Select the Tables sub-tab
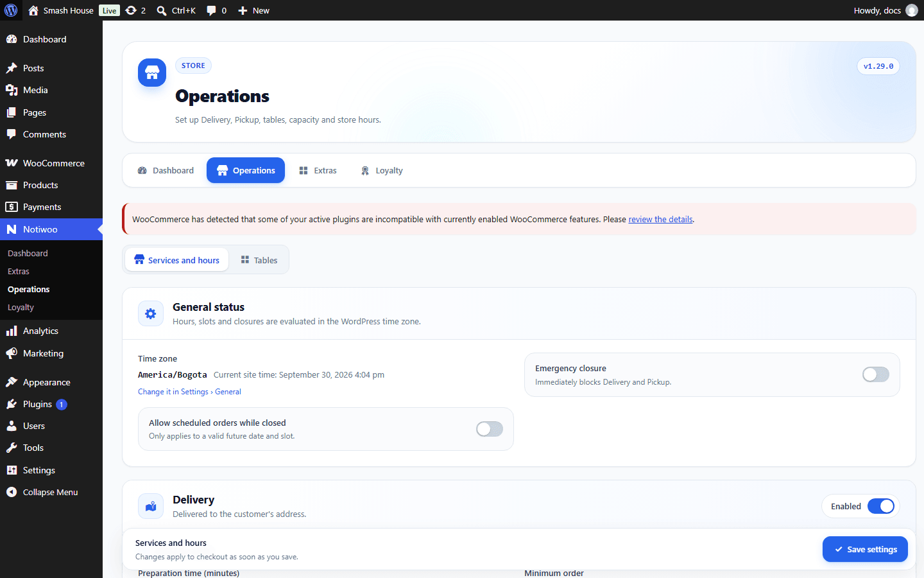924x578 pixels. tap(259, 260)
